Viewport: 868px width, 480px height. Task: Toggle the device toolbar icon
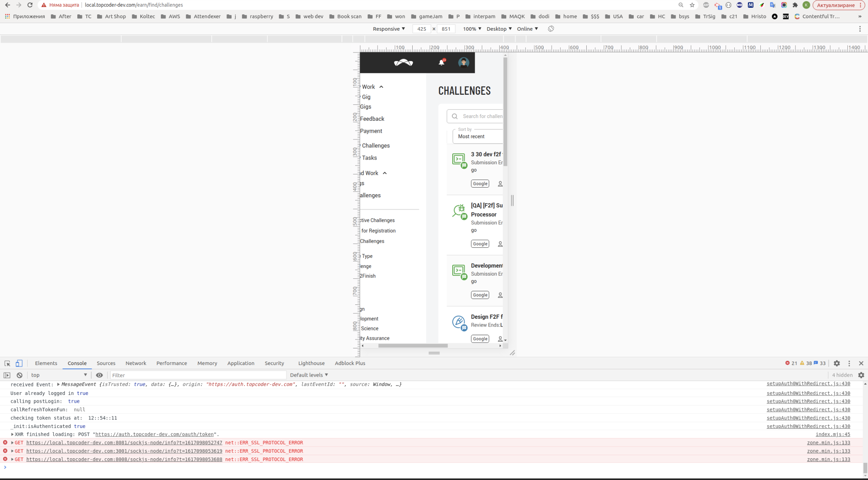pyautogui.click(x=19, y=363)
